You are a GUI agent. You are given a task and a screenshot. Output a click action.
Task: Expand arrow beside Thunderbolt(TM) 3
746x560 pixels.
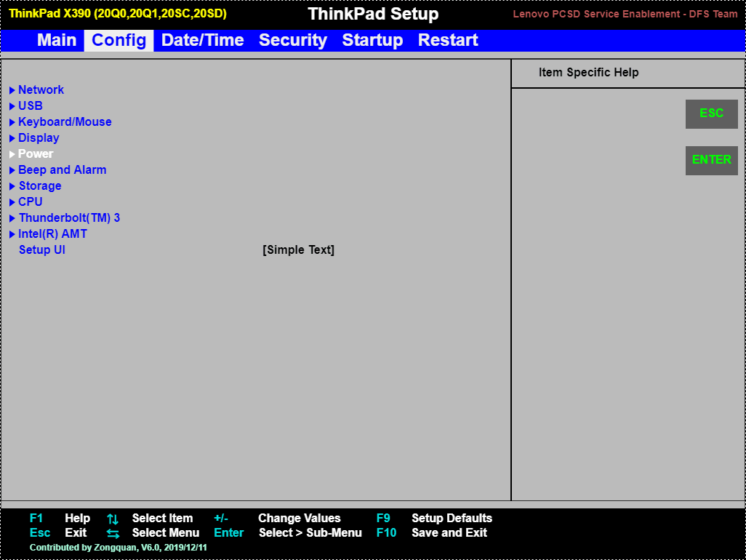click(12, 218)
